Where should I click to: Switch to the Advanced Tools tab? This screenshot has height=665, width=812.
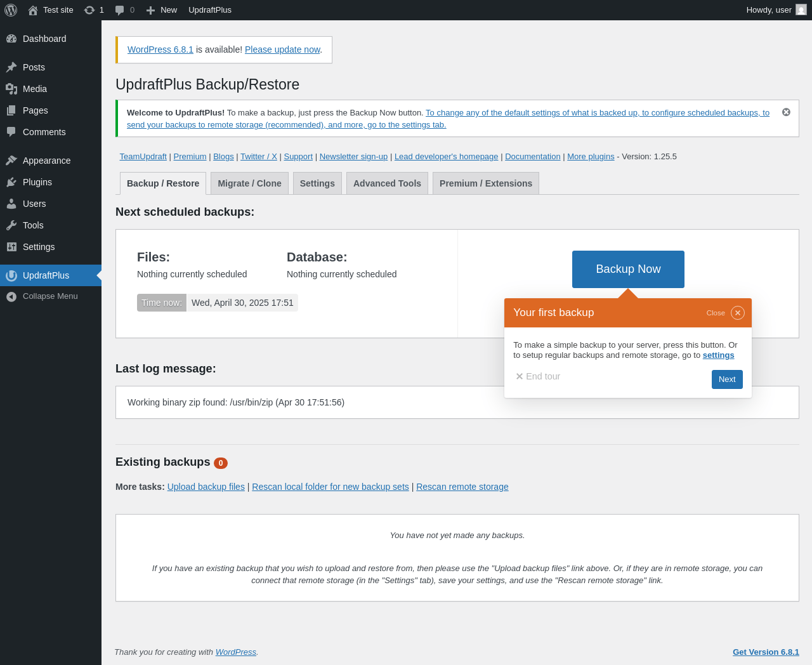pos(387,183)
